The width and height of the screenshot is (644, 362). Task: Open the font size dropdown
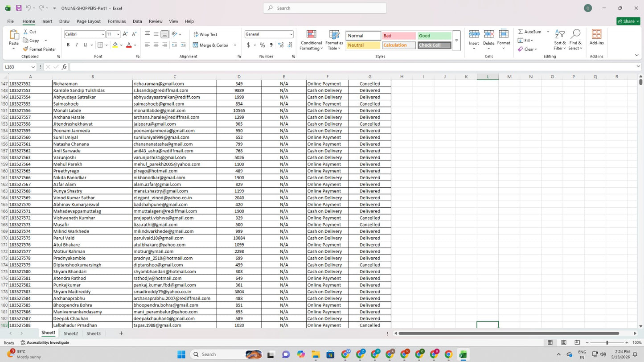(118, 34)
